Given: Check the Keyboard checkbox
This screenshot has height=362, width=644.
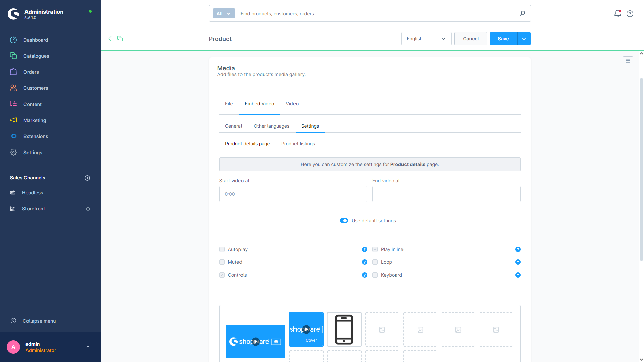Looking at the screenshot, I should click(375, 275).
